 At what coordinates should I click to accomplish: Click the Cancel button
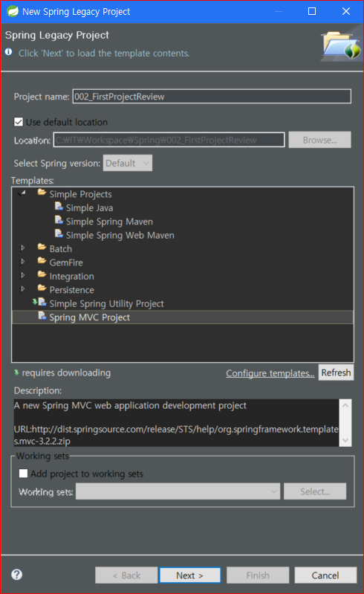325,575
